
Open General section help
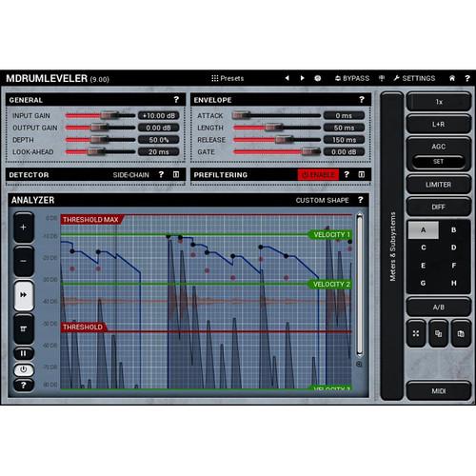tap(176, 100)
